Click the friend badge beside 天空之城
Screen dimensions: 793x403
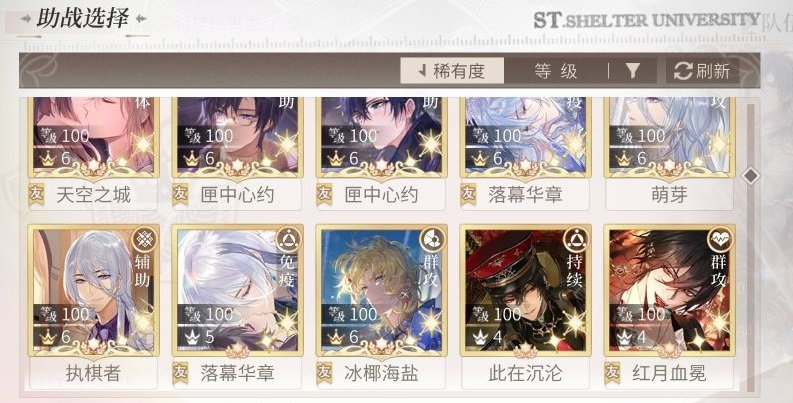(x=36, y=194)
